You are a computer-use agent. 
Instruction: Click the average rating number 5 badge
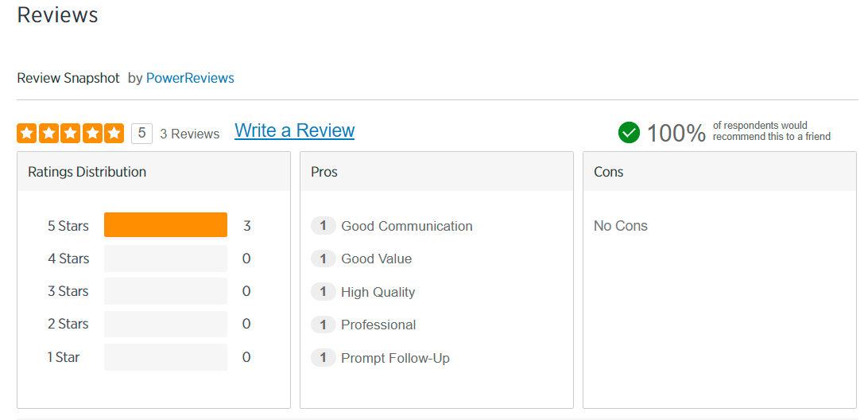141,133
